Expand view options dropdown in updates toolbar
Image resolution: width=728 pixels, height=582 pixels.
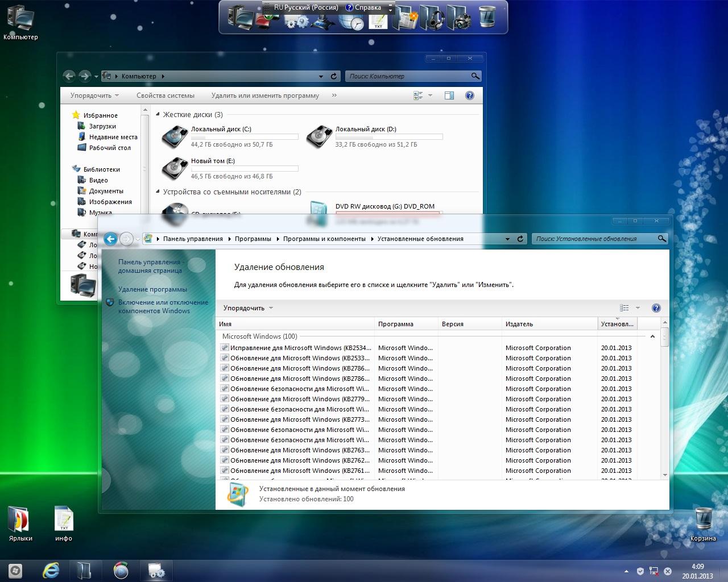(638, 308)
